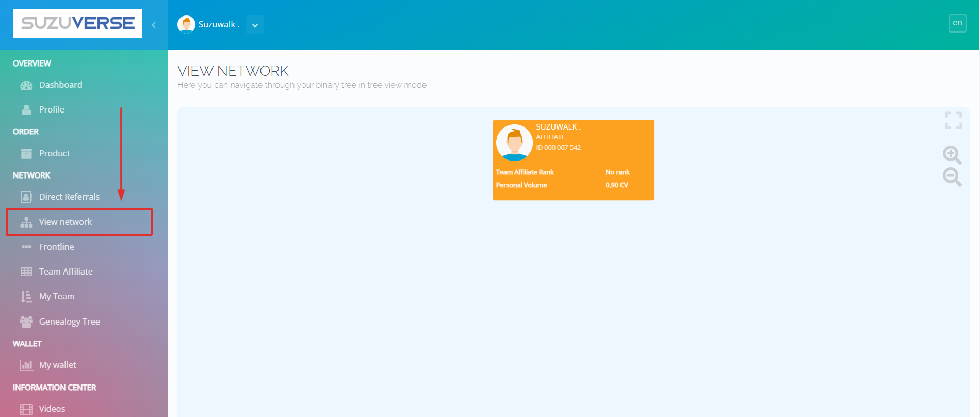The height and width of the screenshot is (417, 980).
Task: Collapse the sidebar with the chevron
Action: point(154,25)
